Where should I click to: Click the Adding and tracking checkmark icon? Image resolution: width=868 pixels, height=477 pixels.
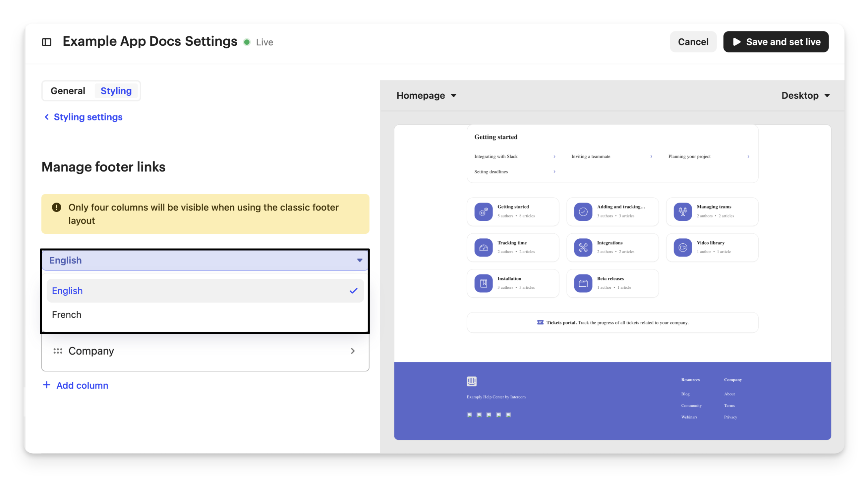[583, 212]
